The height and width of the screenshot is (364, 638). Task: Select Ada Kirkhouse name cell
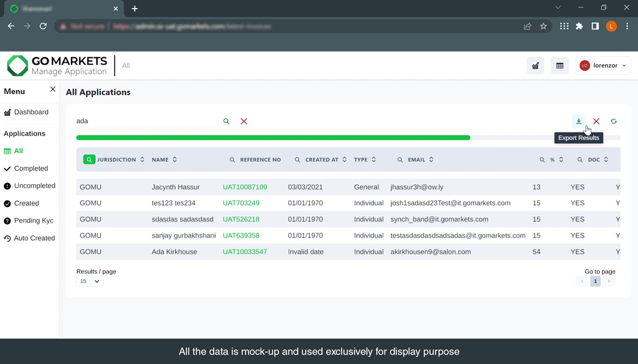click(x=174, y=251)
